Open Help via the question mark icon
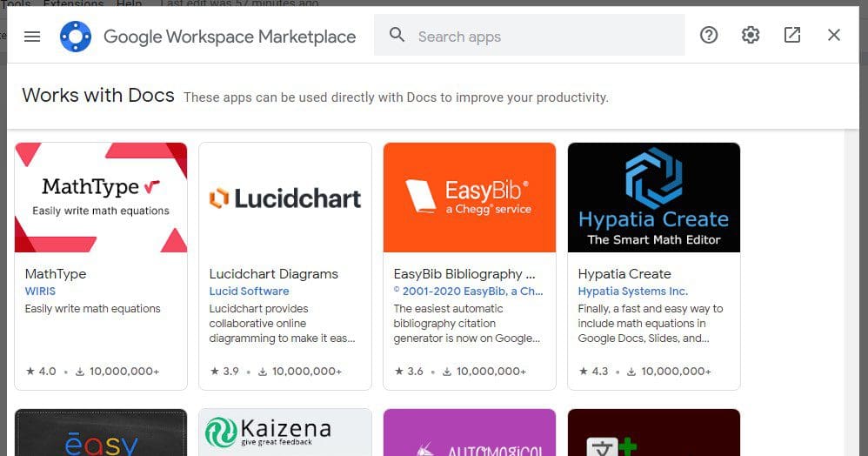Image resolution: width=868 pixels, height=456 pixels. tap(709, 36)
